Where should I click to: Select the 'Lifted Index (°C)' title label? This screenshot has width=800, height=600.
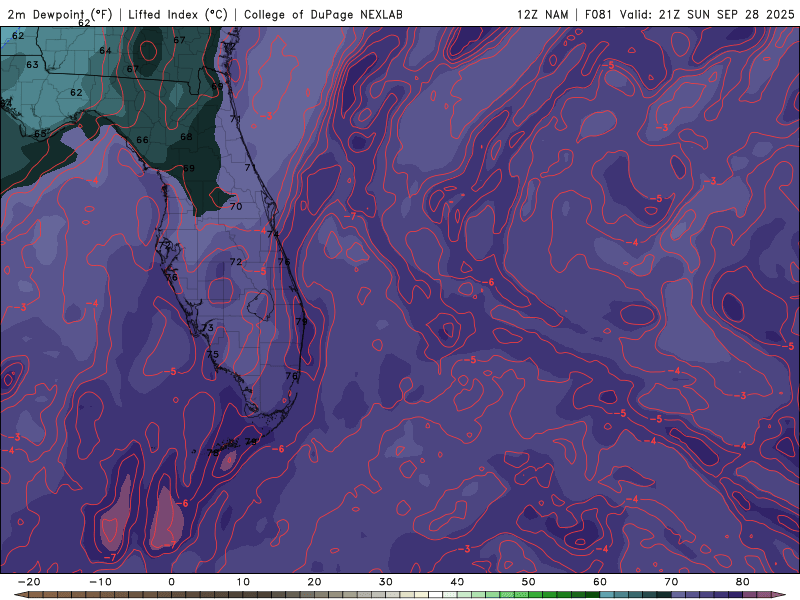coord(178,14)
